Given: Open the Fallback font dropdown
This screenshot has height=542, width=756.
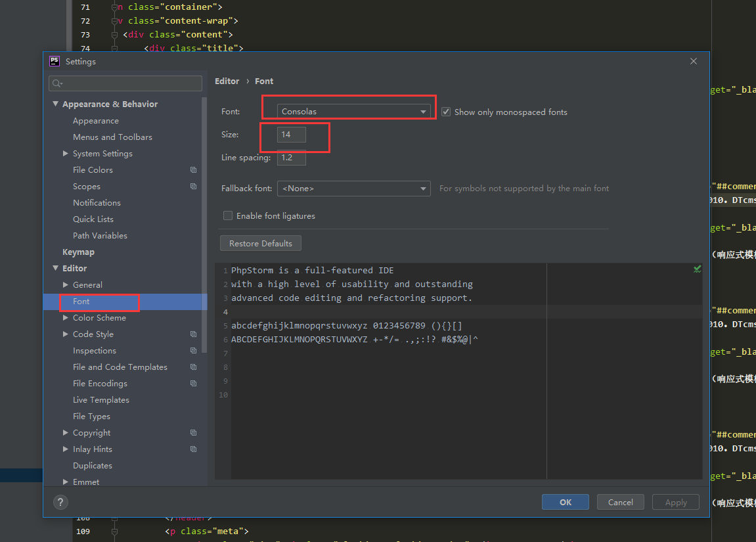Looking at the screenshot, I should point(354,189).
